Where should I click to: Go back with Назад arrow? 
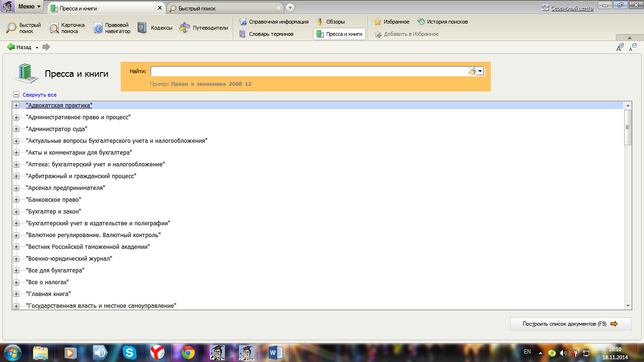[19, 47]
